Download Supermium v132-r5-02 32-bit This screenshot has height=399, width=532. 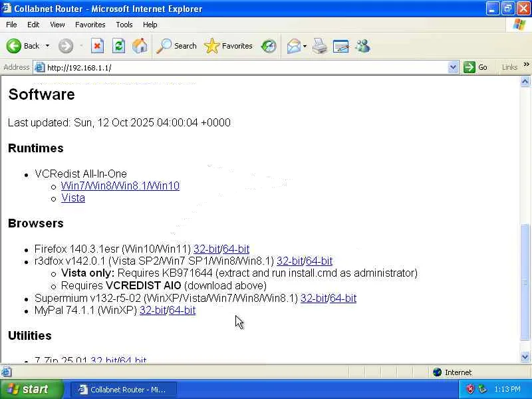pyautogui.click(x=314, y=298)
